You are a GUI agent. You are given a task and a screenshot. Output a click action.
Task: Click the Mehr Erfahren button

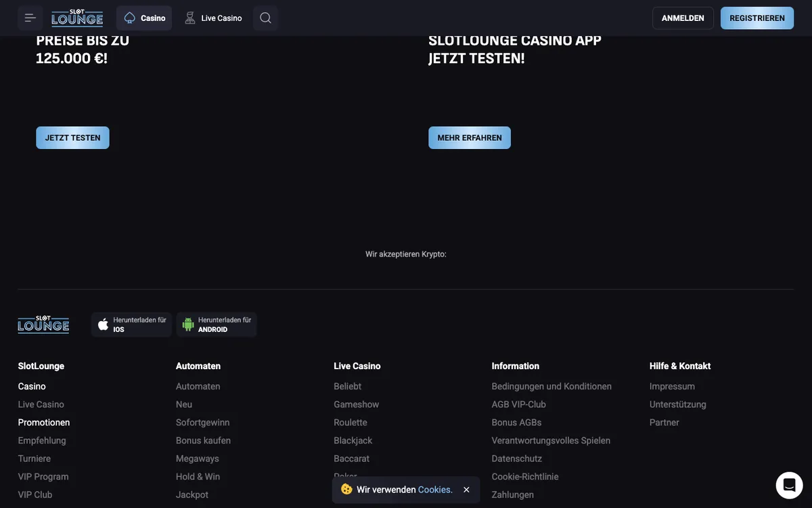[x=470, y=137]
